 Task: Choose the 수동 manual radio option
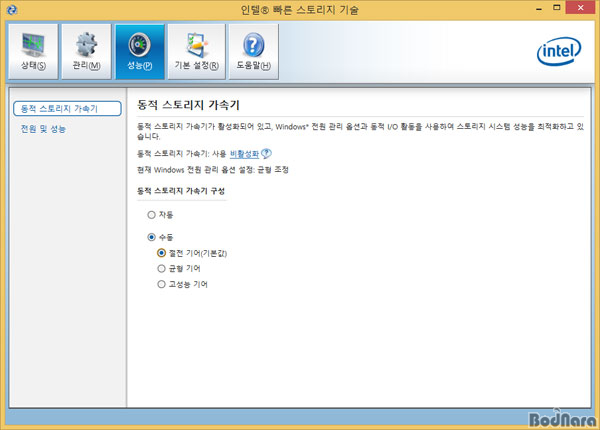(x=152, y=237)
